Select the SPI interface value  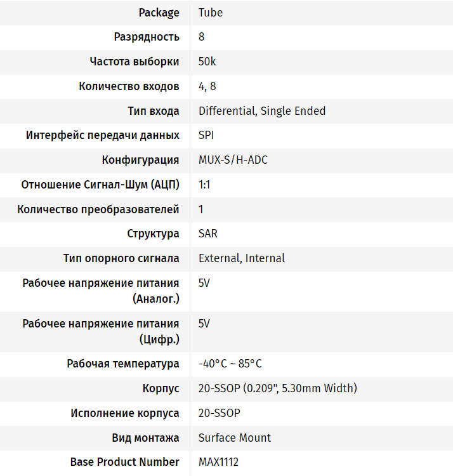click(206, 135)
